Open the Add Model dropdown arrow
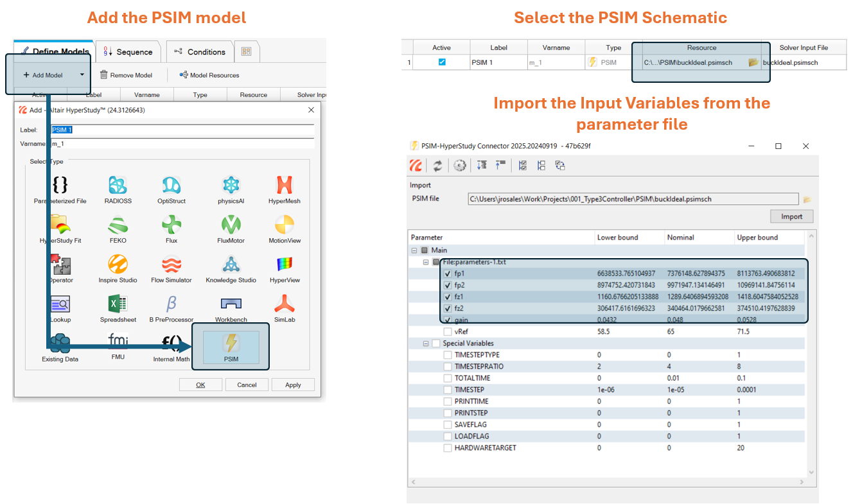Screen dimensions: 862x504 [82, 74]
